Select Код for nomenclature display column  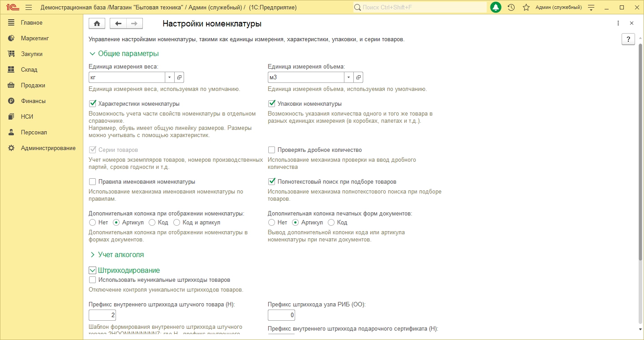[152, 222]
